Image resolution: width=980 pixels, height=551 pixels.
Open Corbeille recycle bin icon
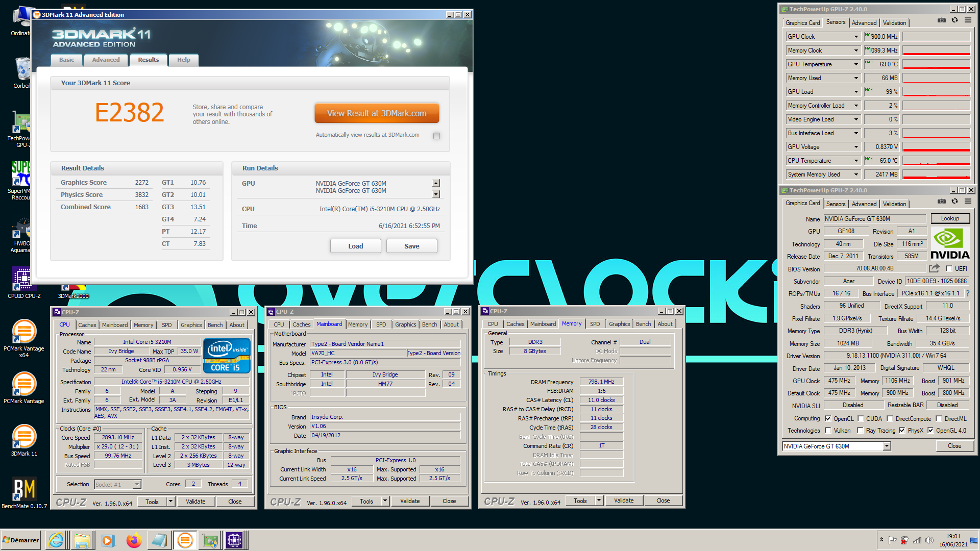[x=21, y=72]
